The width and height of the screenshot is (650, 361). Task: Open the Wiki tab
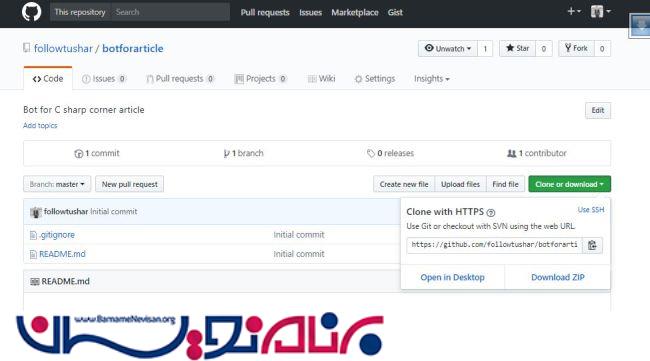click(x=322, y=78)
